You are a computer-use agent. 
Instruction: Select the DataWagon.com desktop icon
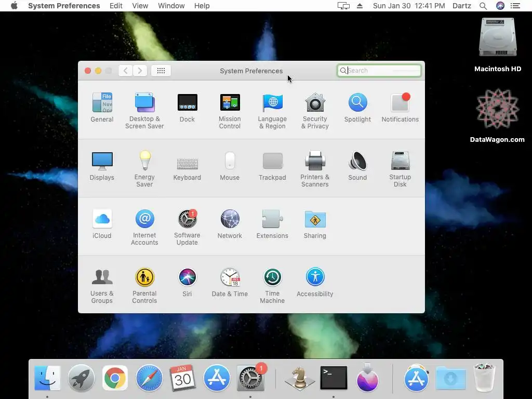[497, 115]
